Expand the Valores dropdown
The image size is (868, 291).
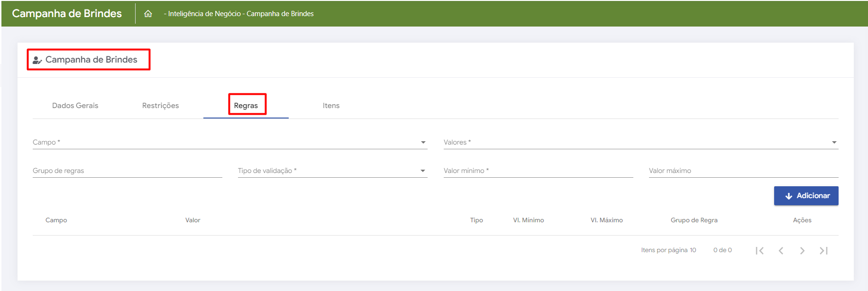click(640, 142)
